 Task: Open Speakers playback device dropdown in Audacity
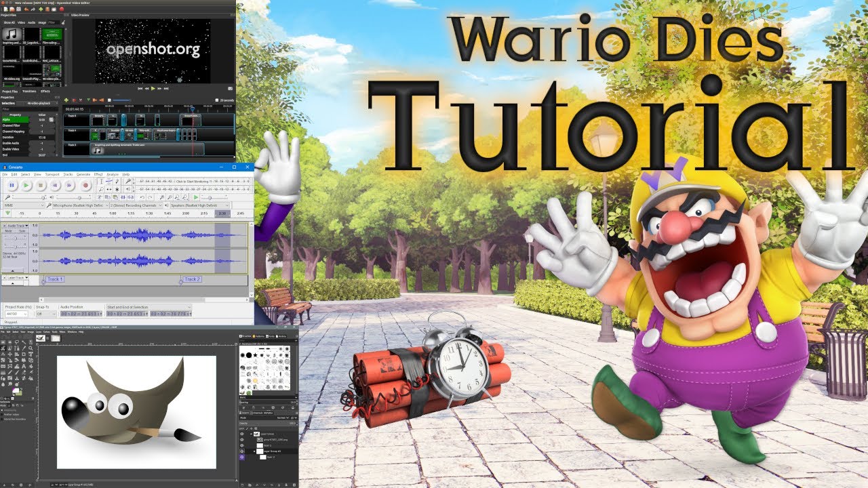[199, 205]
